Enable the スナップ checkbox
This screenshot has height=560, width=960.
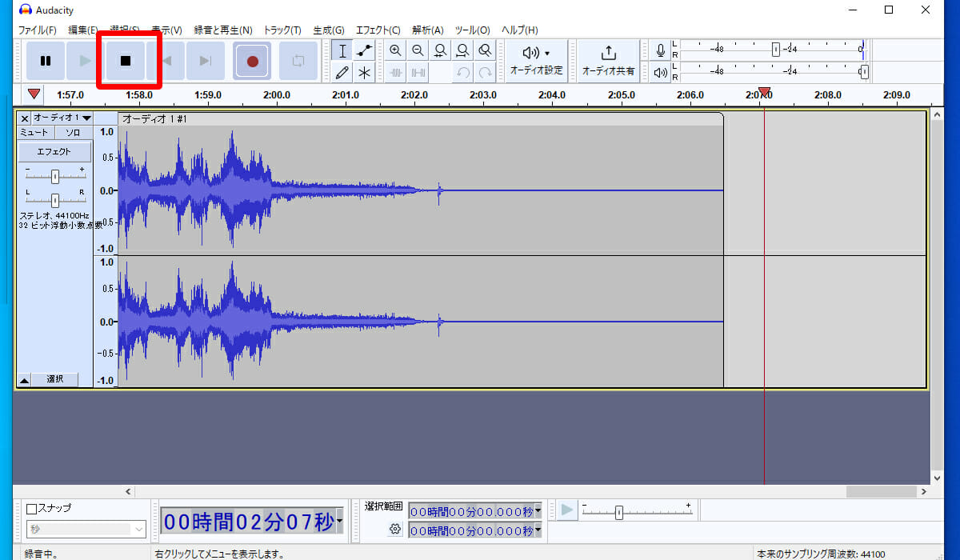(x=32, y=508)
